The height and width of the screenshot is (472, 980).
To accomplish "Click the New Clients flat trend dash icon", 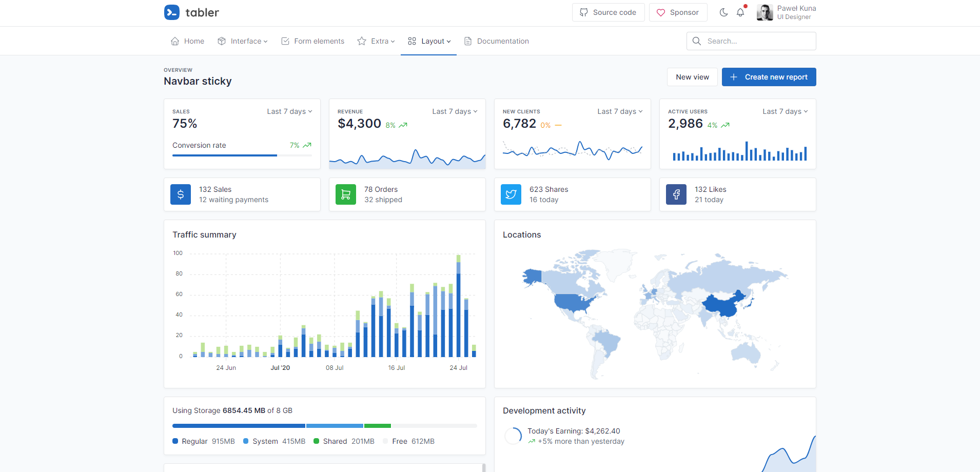I will 558,125.
